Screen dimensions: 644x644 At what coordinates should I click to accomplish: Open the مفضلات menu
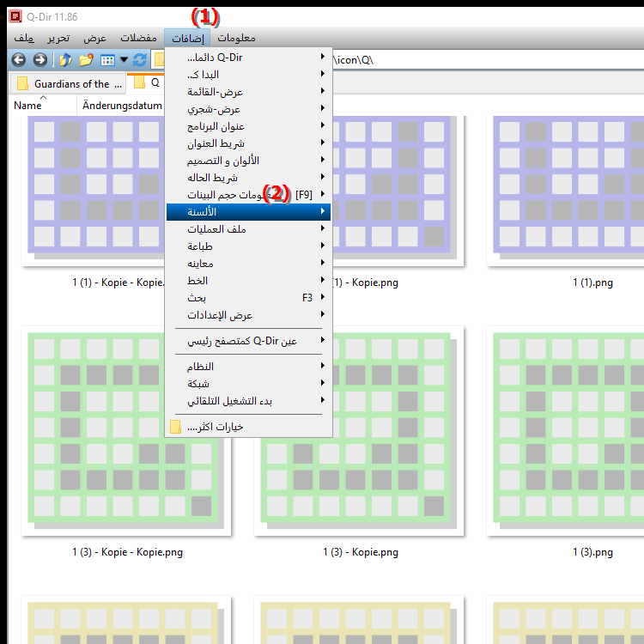tap(138, 38)
